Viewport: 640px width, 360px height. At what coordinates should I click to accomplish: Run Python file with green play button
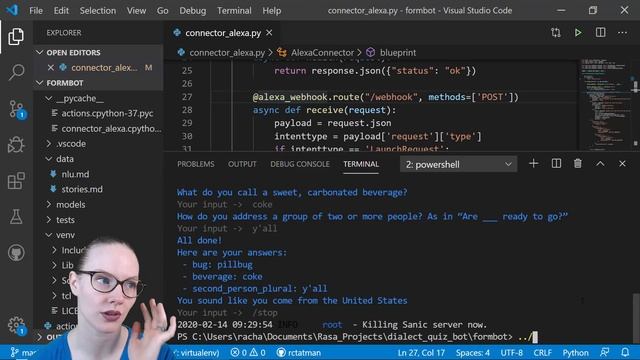click(x=578, y=33)
